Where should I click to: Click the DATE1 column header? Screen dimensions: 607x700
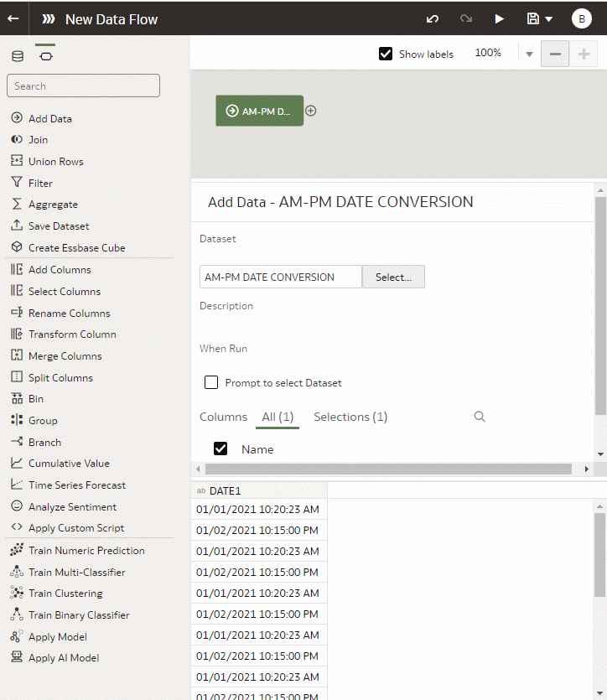coord(259,490)
